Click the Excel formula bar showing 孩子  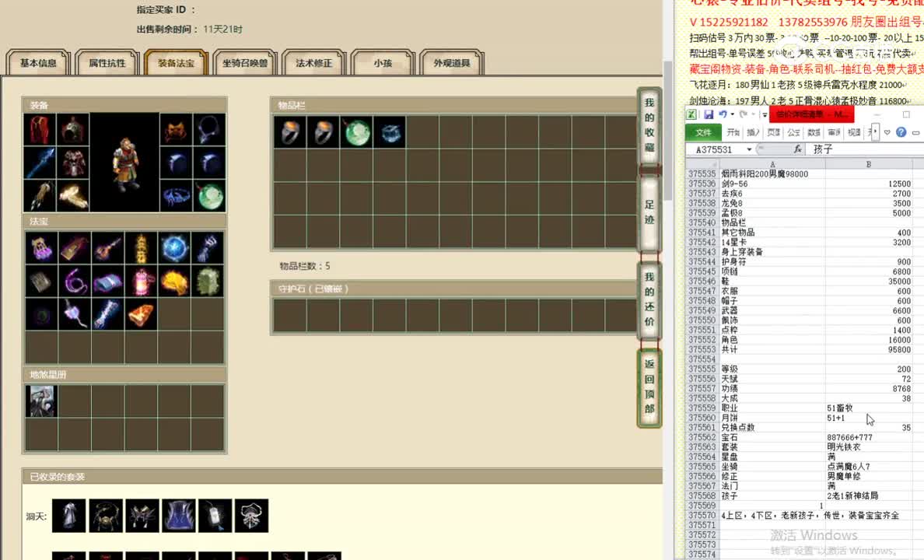[x=866, y=149]
